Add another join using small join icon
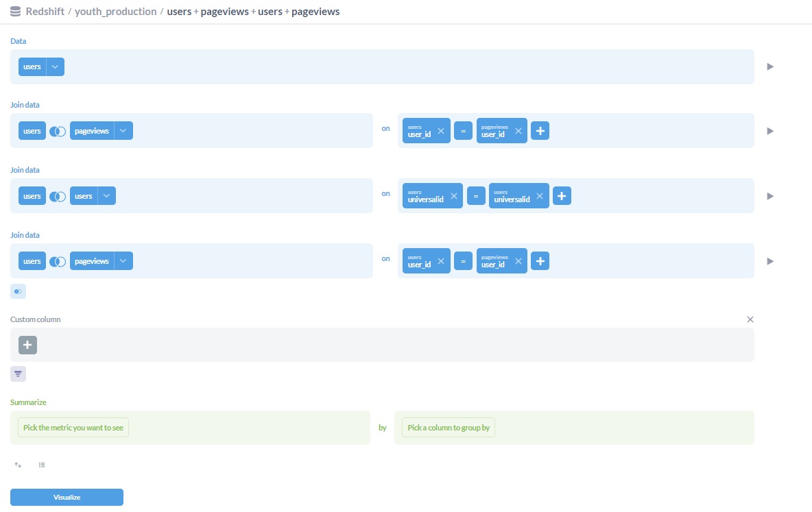 (x=18, y=292)
